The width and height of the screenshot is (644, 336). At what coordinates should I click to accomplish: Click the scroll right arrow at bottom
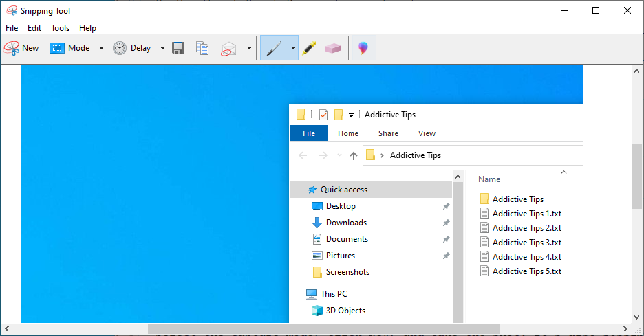pos(625,328)
